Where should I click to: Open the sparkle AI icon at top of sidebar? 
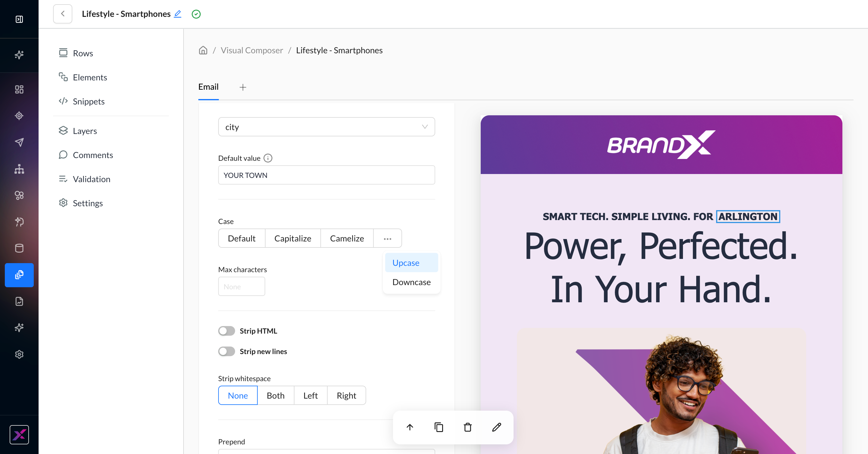[x=19, y=54]
